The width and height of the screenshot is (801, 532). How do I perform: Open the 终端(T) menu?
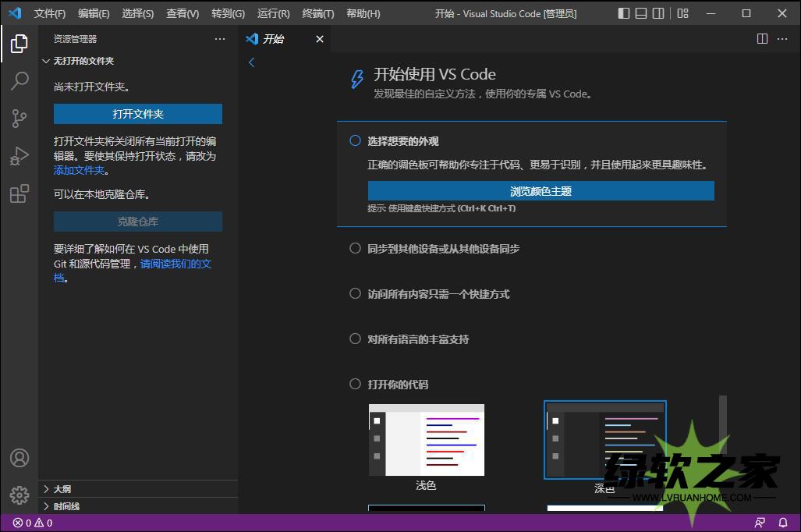coord(317,13)
